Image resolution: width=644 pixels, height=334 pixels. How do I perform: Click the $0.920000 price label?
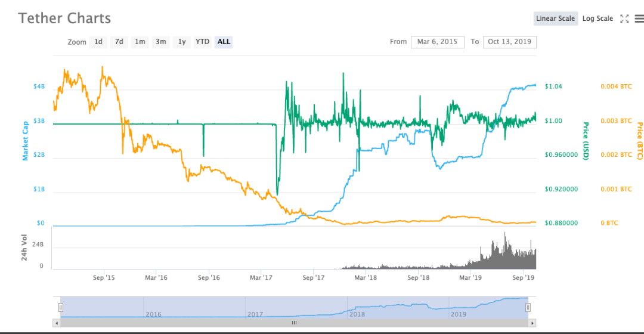562,190
